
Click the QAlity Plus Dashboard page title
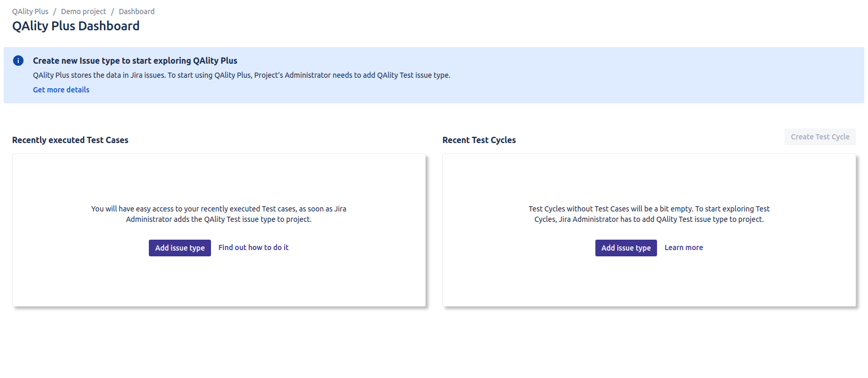coord(76,26)
